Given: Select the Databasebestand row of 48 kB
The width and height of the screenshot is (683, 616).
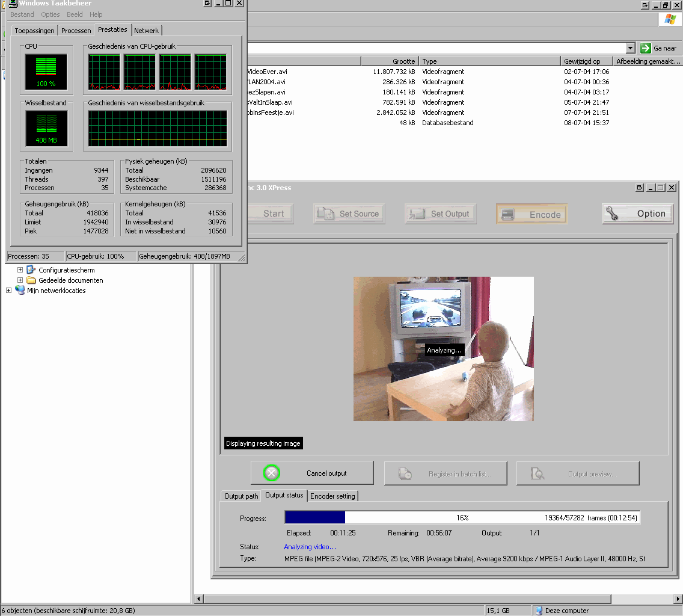Looking at the screenshot, I should click(448, 123).
